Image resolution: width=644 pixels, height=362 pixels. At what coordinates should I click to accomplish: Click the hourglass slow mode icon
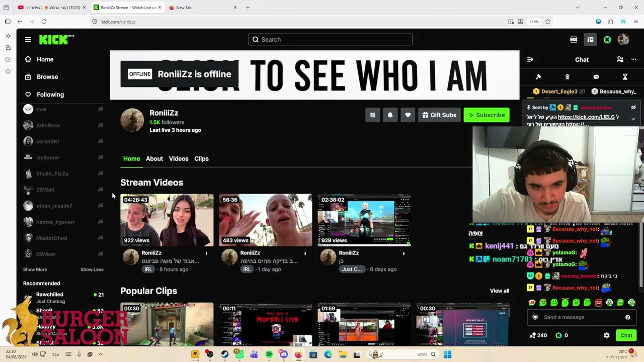(625, 77)
